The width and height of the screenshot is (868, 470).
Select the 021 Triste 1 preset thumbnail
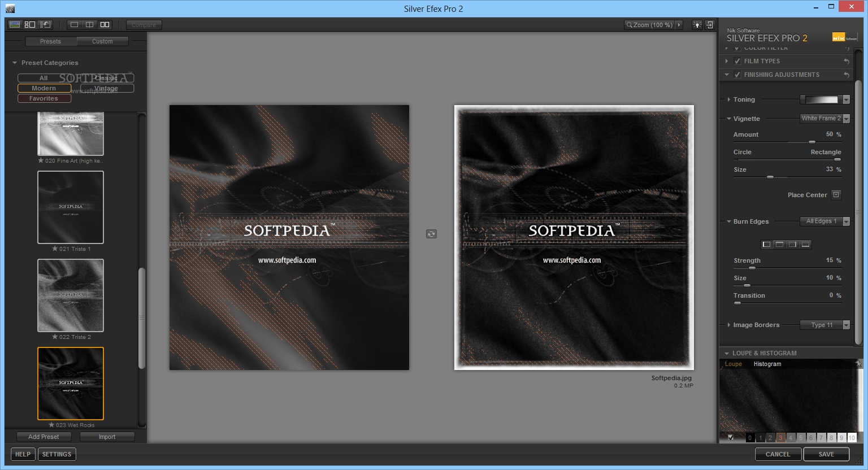71,207
